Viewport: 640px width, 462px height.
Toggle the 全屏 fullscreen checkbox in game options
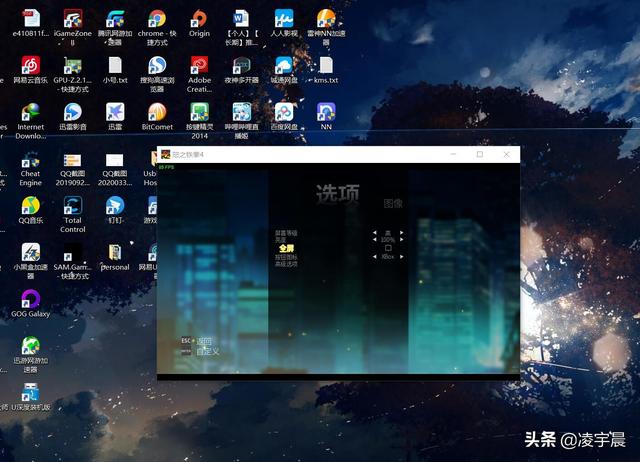(x=388, y=248)
